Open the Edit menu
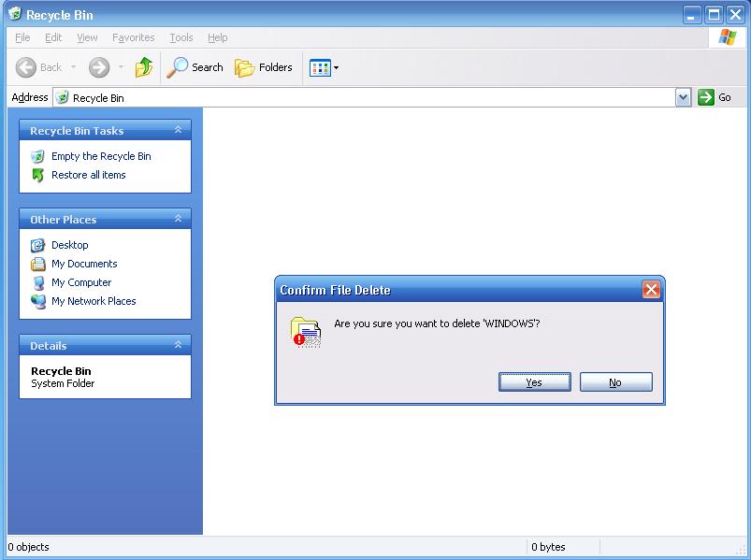Screen dimensions: 751x560 [x=53, y=37]
